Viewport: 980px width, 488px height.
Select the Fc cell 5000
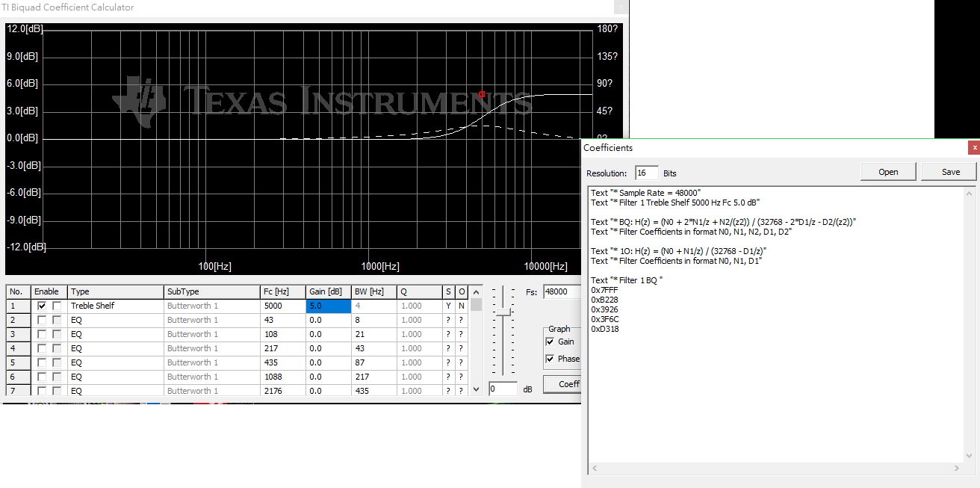click(x=283, y=306)
